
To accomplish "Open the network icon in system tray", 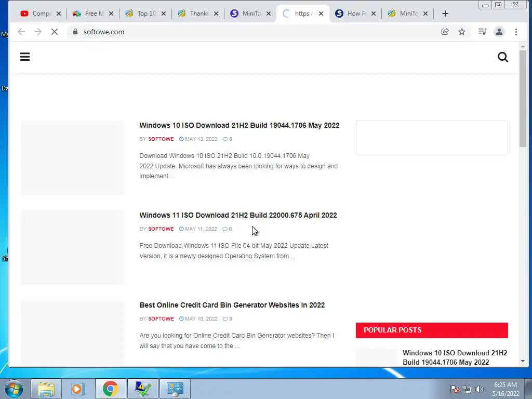I will point(467,389).
